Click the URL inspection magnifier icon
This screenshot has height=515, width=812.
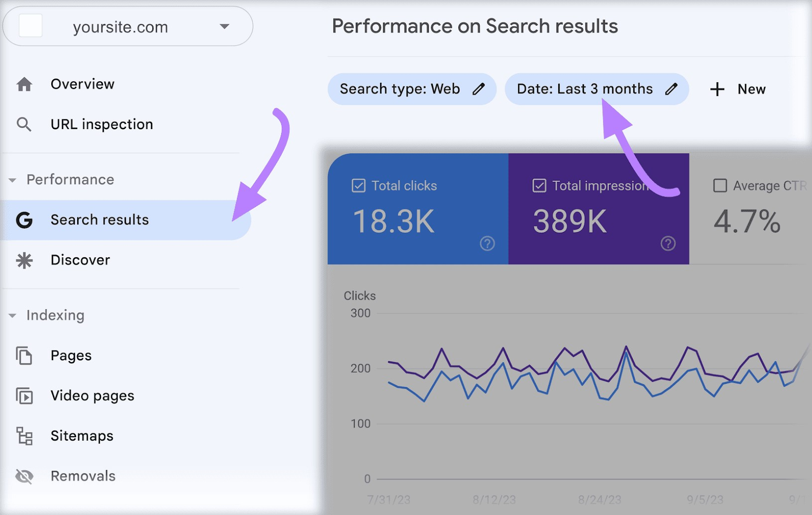pyautogui.click(x=24, y=124)
